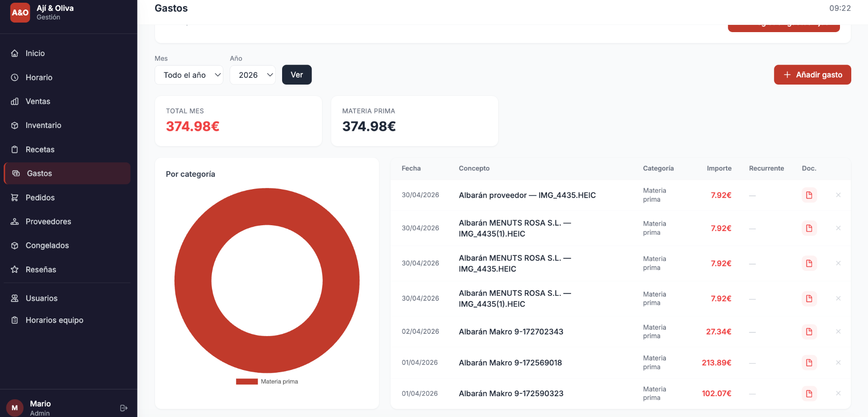Open document icon for the 213.89€ expense
The width and height of the screenshot is (868, 417).
809,363
